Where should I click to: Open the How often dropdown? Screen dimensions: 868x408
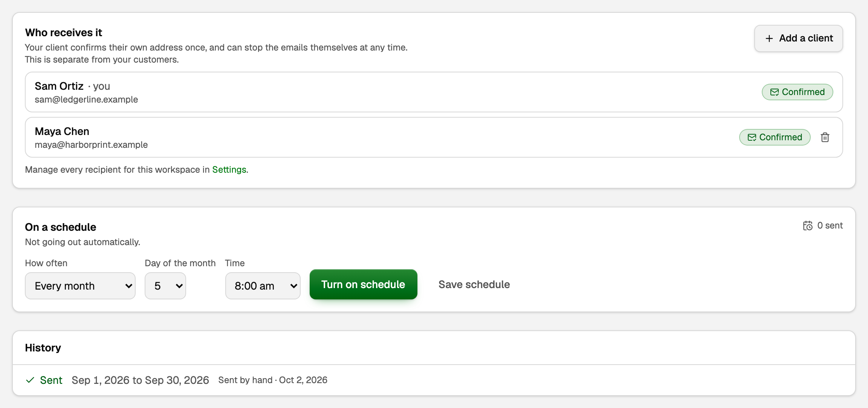80,286
